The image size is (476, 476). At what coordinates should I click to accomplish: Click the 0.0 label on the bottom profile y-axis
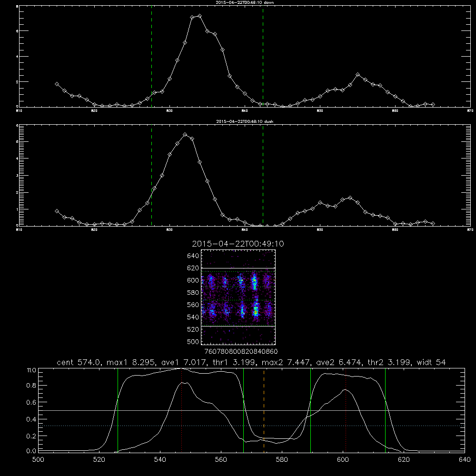point(31,451)
